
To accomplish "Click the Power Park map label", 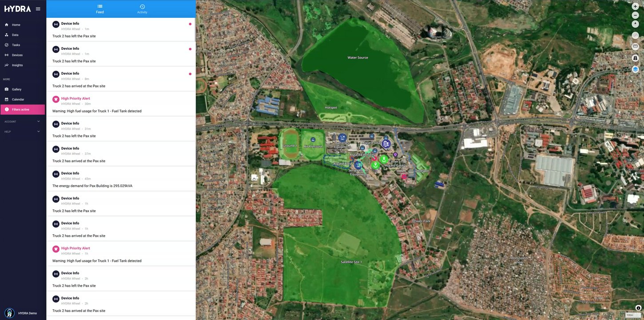I will click(x=421, y=221).
